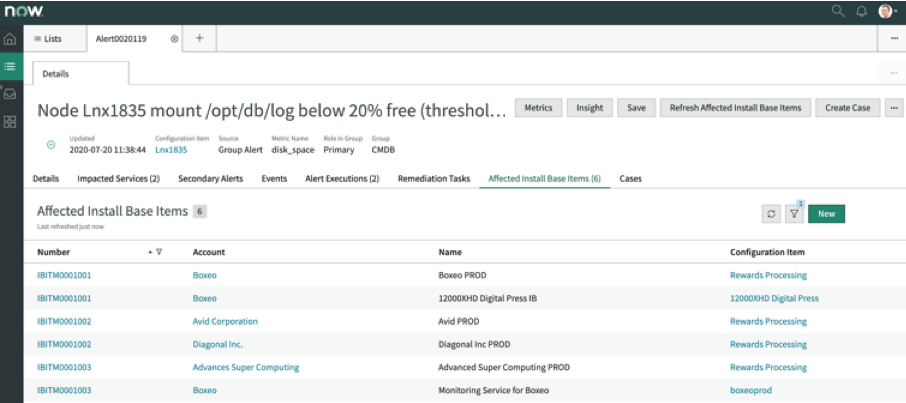Select the Details sub-tab at top
906x403 pixels.
[x=81, y=74]
